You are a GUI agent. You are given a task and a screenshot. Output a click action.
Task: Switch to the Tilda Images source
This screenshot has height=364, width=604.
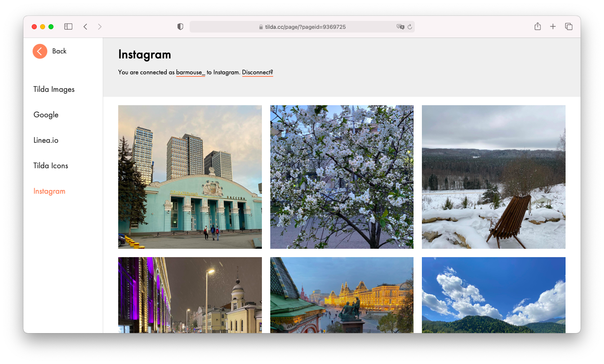tap(53, 89)
